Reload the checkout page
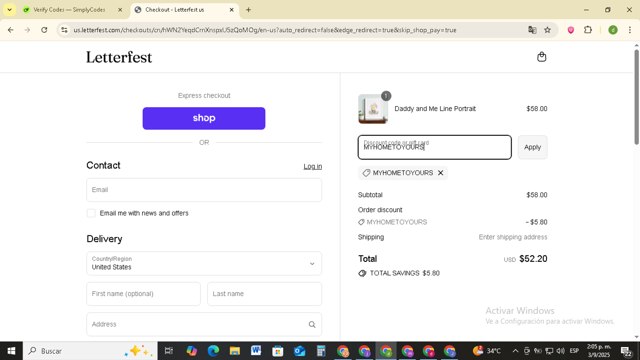 tap(44, 30)
